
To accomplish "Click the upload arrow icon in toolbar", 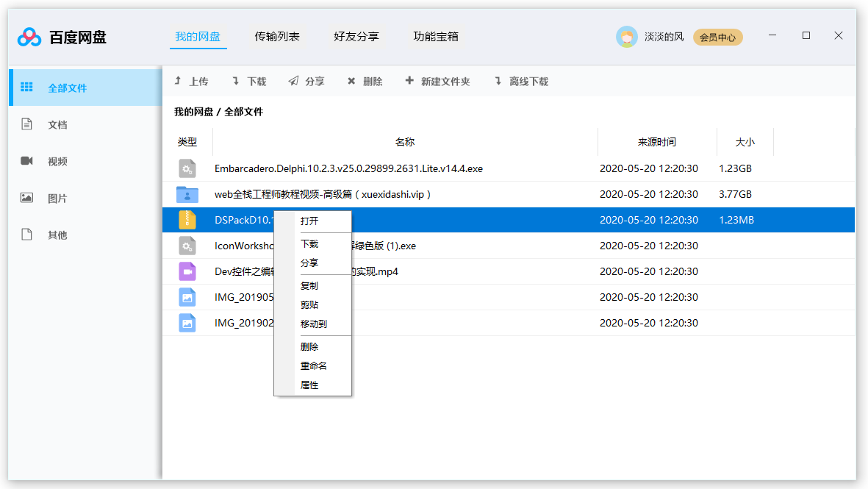I will point(178,81).
